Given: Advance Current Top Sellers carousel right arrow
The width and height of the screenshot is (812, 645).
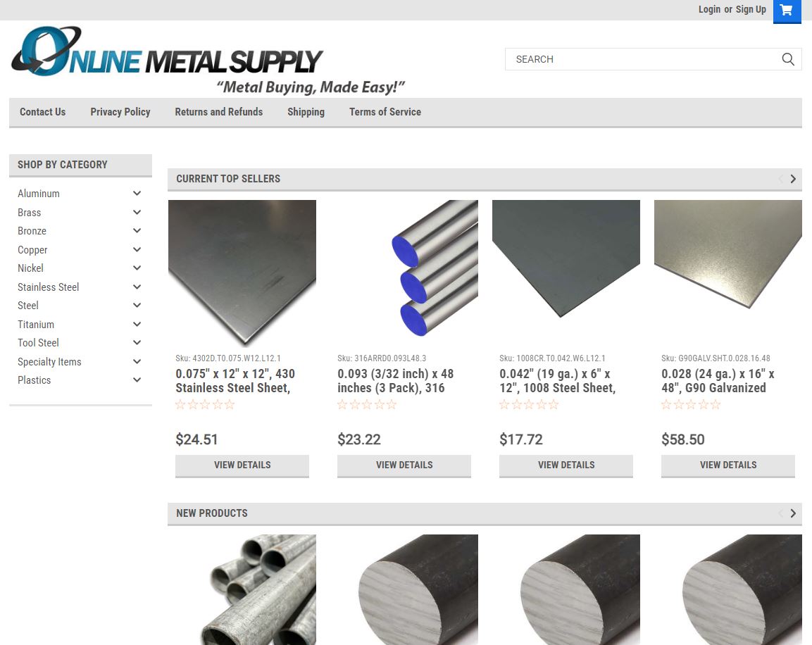Looking at the screenshot, I should tap(793, 179).
